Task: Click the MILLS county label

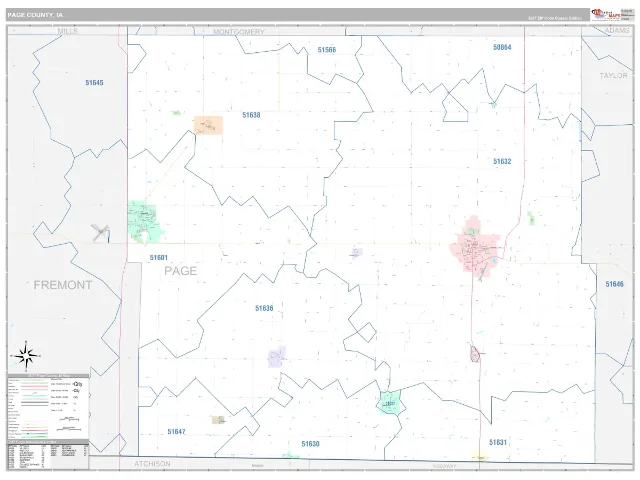Action: click(67, 31)
